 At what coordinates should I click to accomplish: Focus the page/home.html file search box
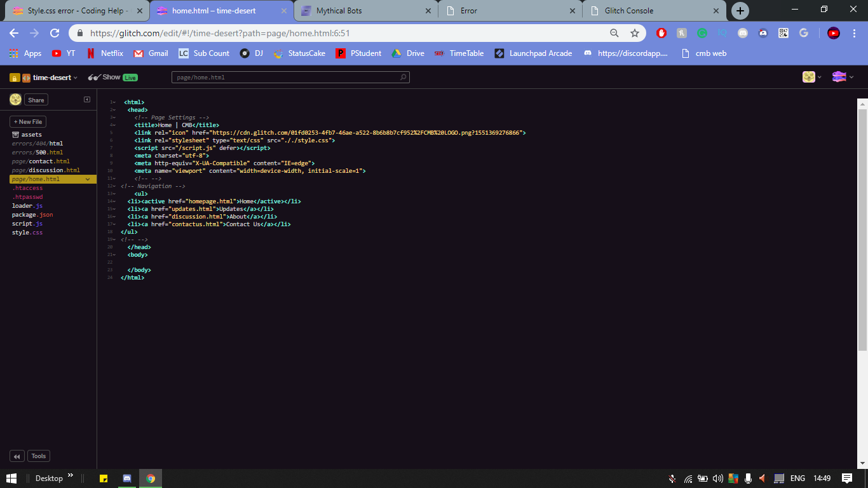(x=290, y=78)
